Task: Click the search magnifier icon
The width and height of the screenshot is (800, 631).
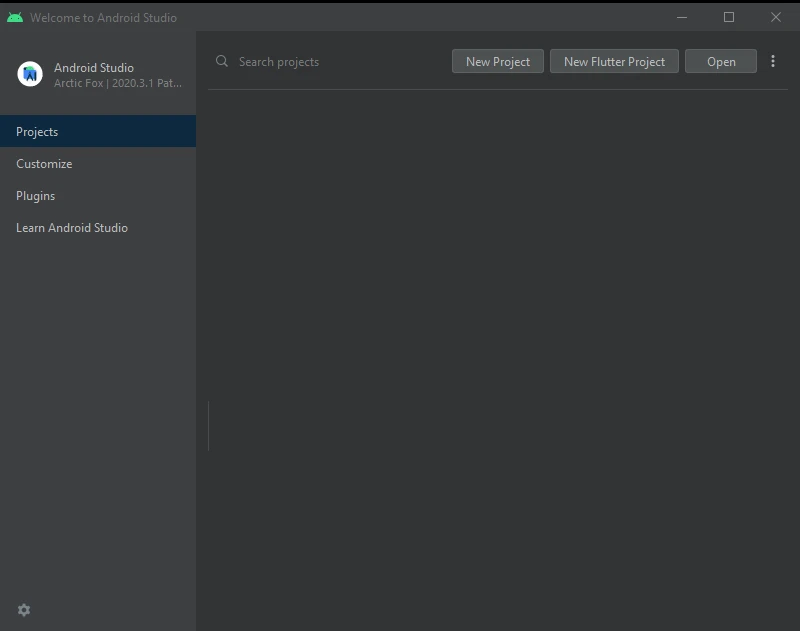Action: coord(222,61)
